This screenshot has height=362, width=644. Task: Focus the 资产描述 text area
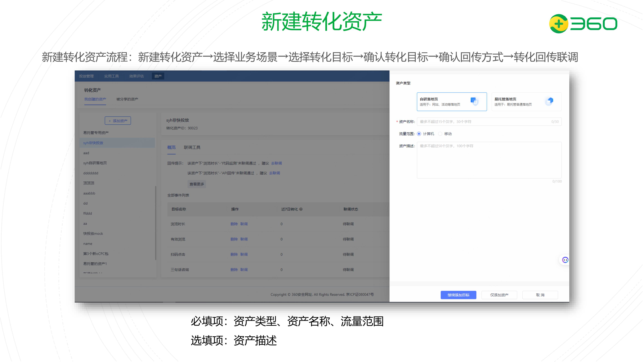489,160
